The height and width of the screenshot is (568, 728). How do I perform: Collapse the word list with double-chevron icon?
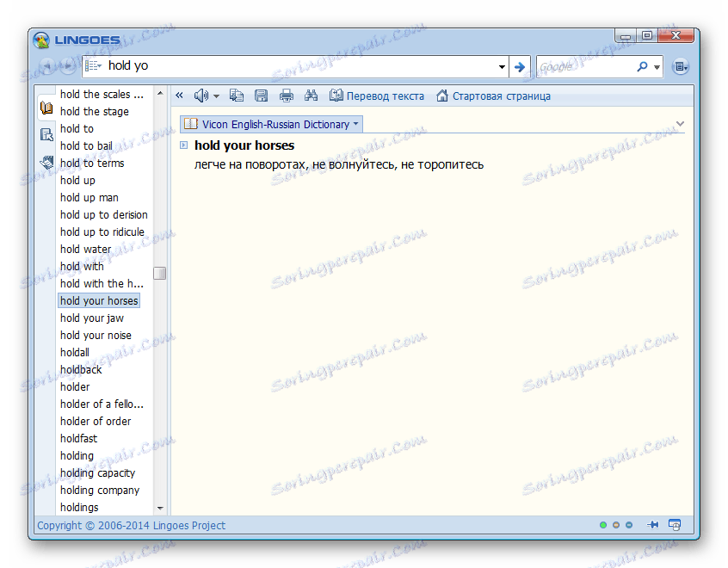click(179, 96)
